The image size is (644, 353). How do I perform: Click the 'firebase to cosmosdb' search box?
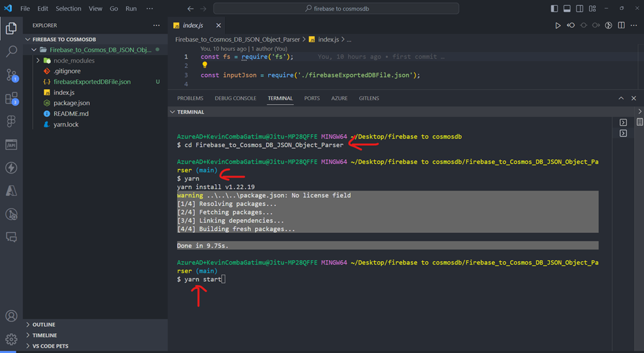coord(336,9)
